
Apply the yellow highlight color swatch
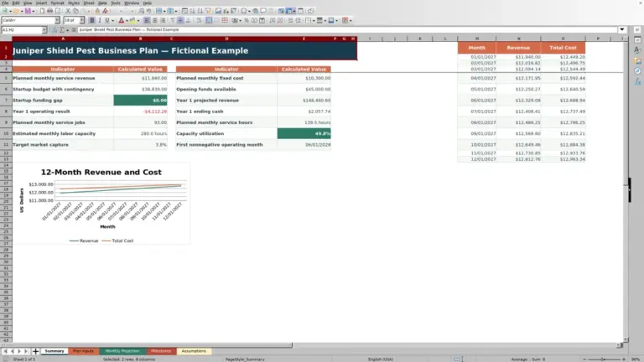pyautogui.click(x=132, y=20)
